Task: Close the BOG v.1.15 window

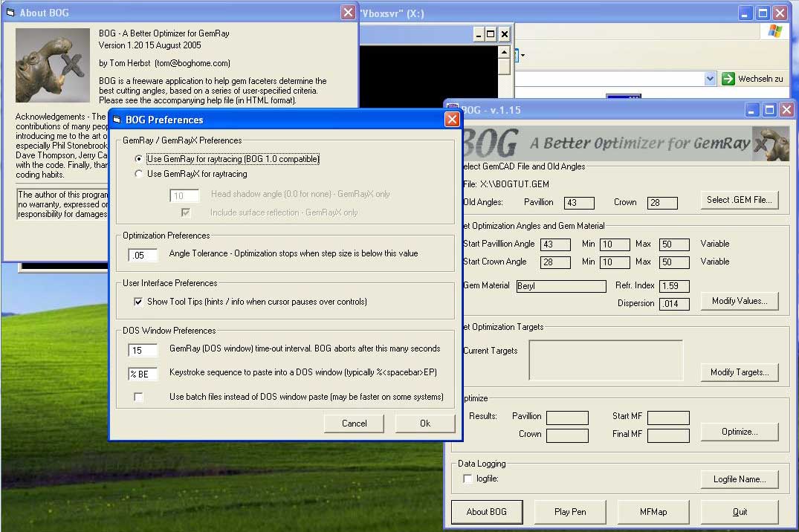Action: tap(787, 109)
